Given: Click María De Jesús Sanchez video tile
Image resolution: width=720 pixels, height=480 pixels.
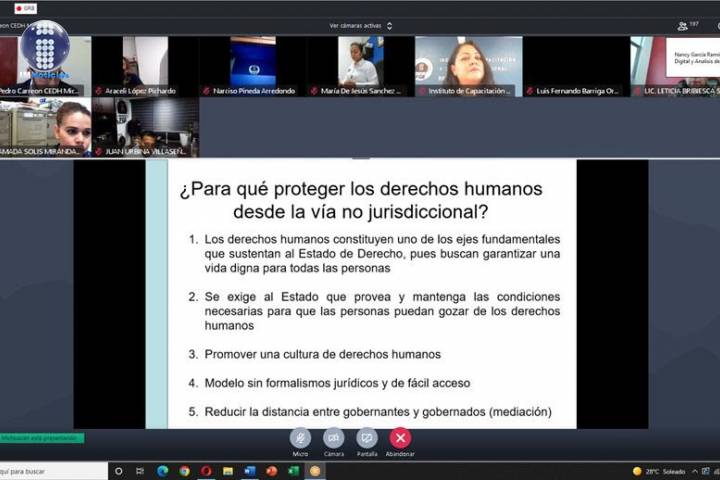Looking at the screenshot, I should (360, 66).
